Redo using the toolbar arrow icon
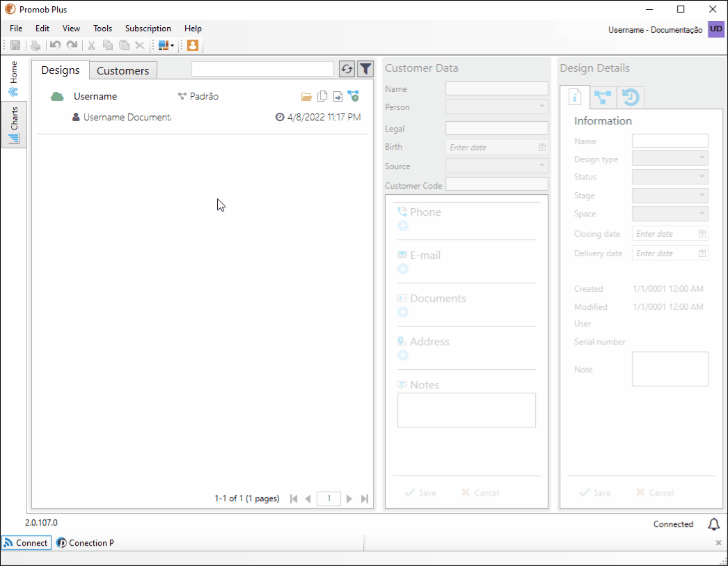The image size is (728, 566). (x=72, y=45)
